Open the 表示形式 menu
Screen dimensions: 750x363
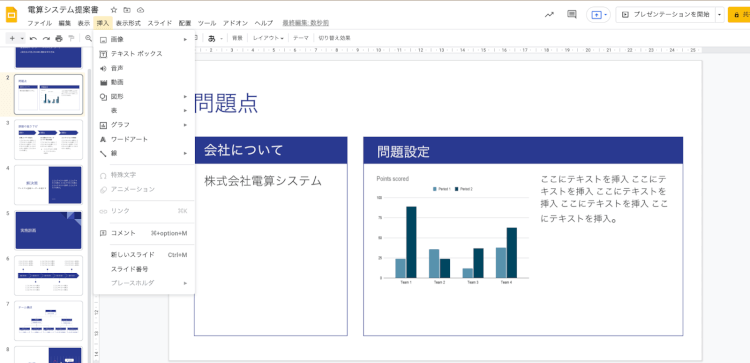[128, 23]
